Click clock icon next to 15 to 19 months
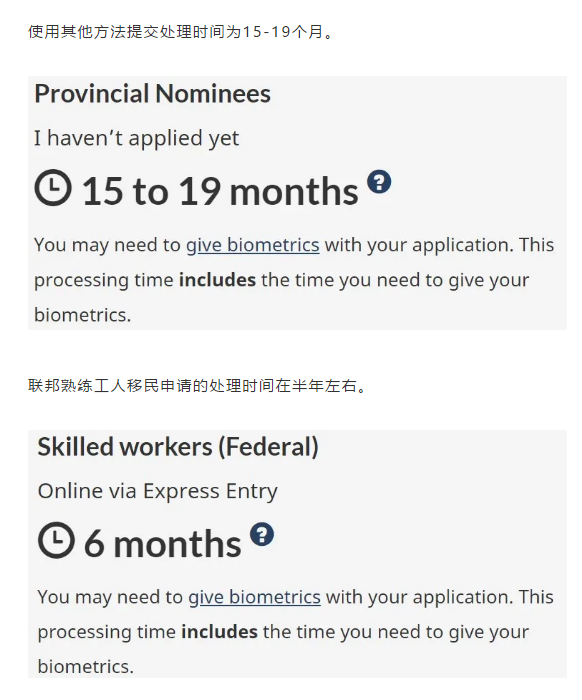This screenshot has height=700, width=582. pos(53,187)
